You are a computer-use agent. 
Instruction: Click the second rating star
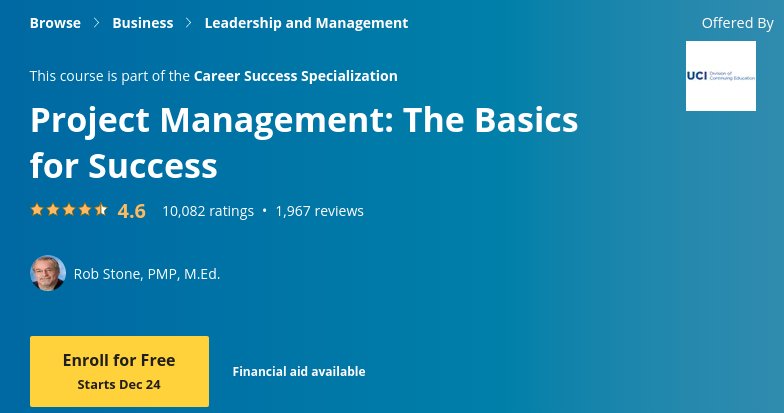pyautogui.click(x=53, y=210)
